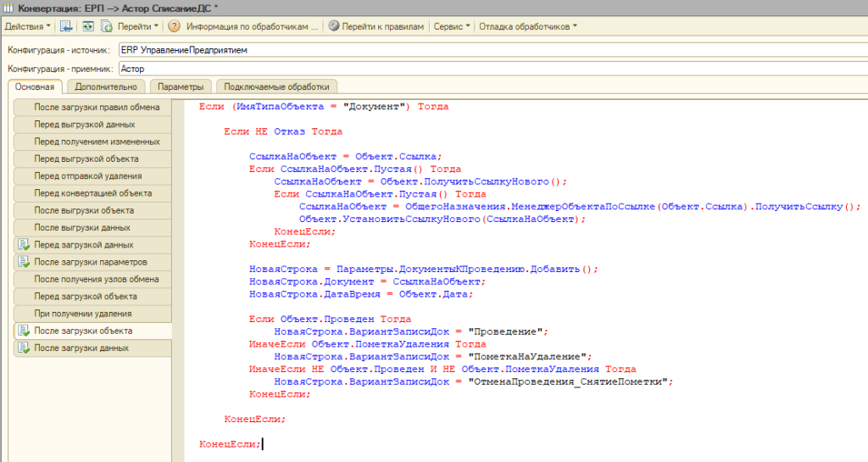Click the Конфигурация - приемник field
The width and height of the screenshot is (868, 462).
[492, 68]
